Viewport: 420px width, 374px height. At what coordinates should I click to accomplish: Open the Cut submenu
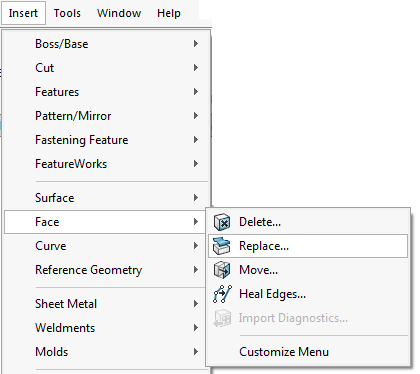(x=107, y=68)
